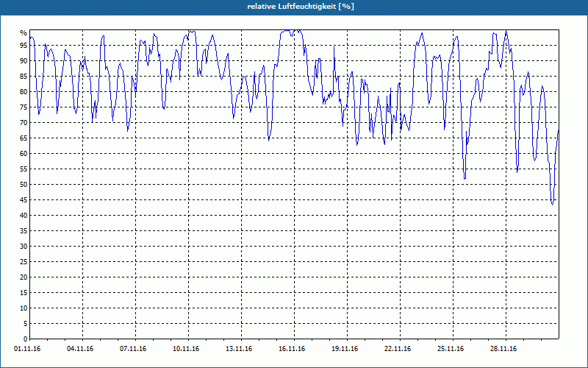Select the date label 04.11.16
Screen dimensions: 588x368
point(80,349)
